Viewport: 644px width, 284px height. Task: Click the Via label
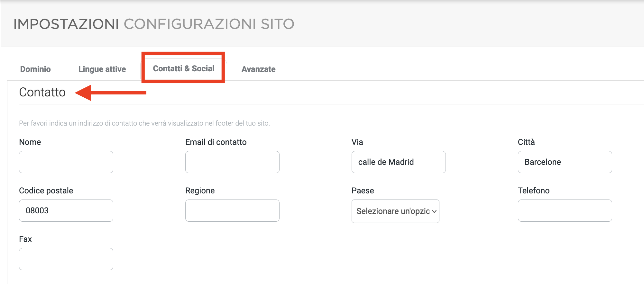click(x=357, y=142)
